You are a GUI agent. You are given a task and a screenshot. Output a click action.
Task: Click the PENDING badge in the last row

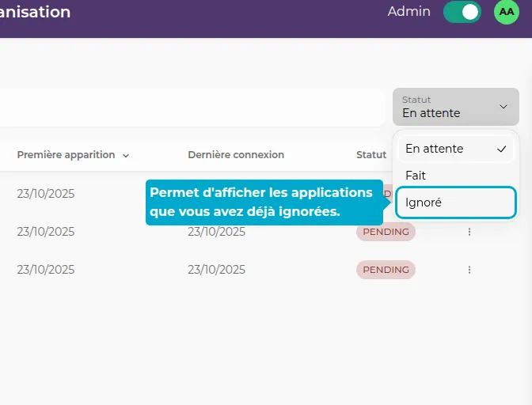(386, 270)
